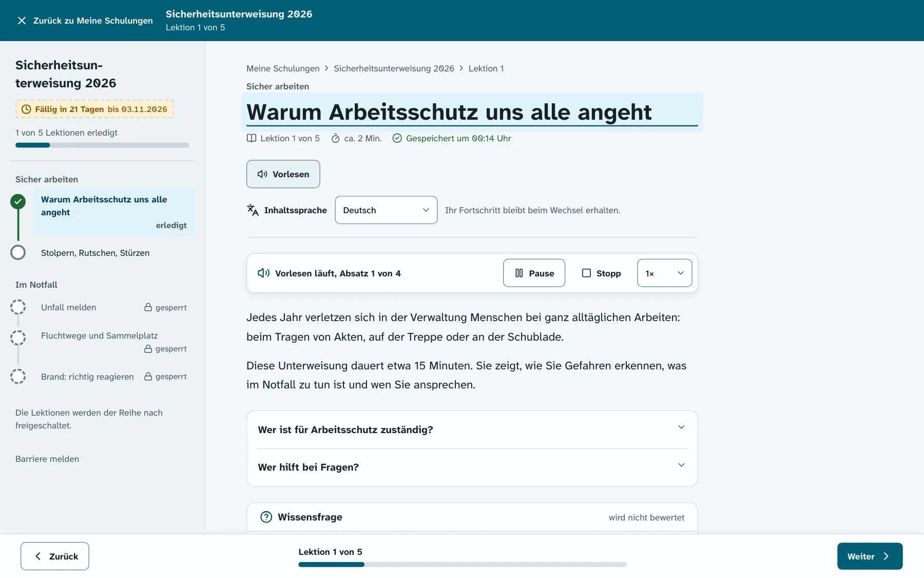This screenshot has width=924, height=578.
Task: Open Sicherheitsunterweisung 2026 breadcrumb link
Action: coord(394,68)
